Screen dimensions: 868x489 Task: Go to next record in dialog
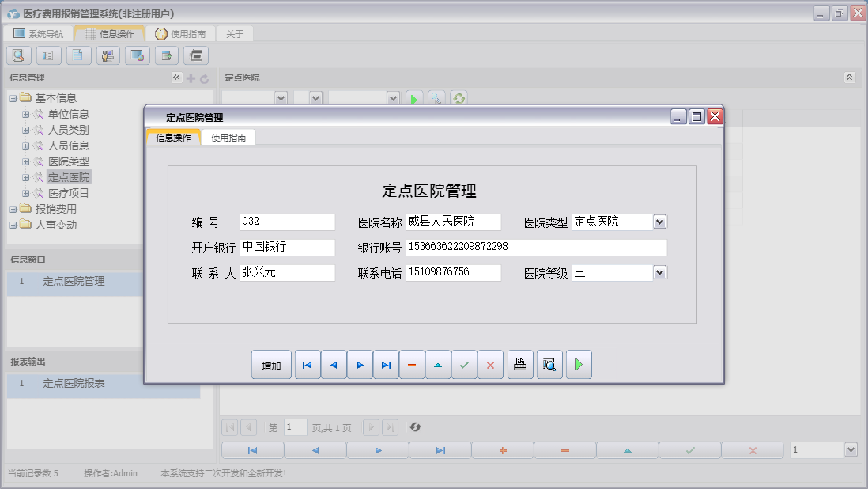(359, 364)
